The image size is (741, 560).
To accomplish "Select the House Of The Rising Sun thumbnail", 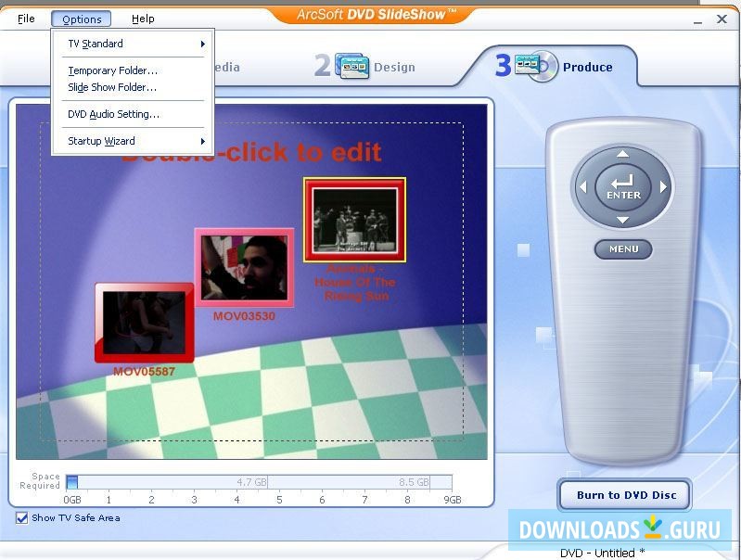I will pyautogui.click(x=354, y=220).
